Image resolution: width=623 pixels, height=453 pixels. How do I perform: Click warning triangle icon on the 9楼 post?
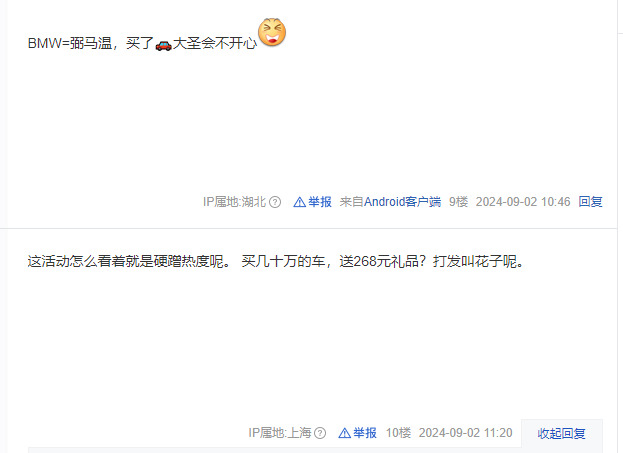tap(300, 202)
